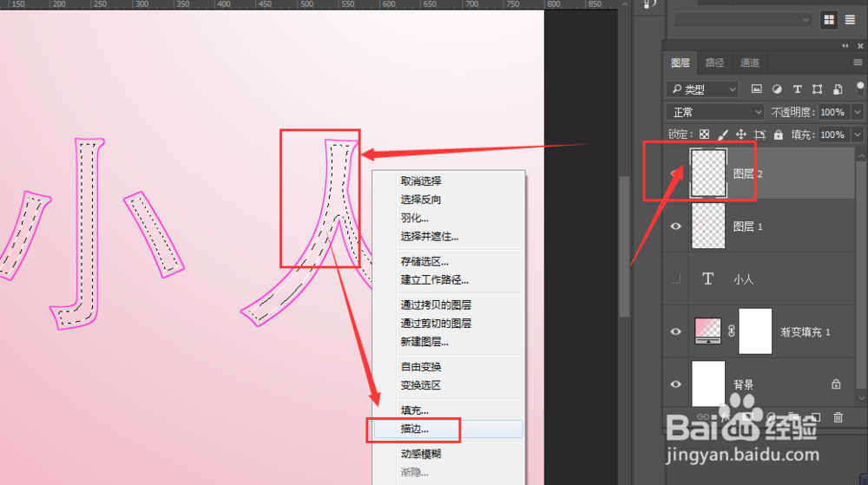Viewport: 868px width, 485px height.
Task: Lock position move-arrows icon
Action: (x=740, y=134)
